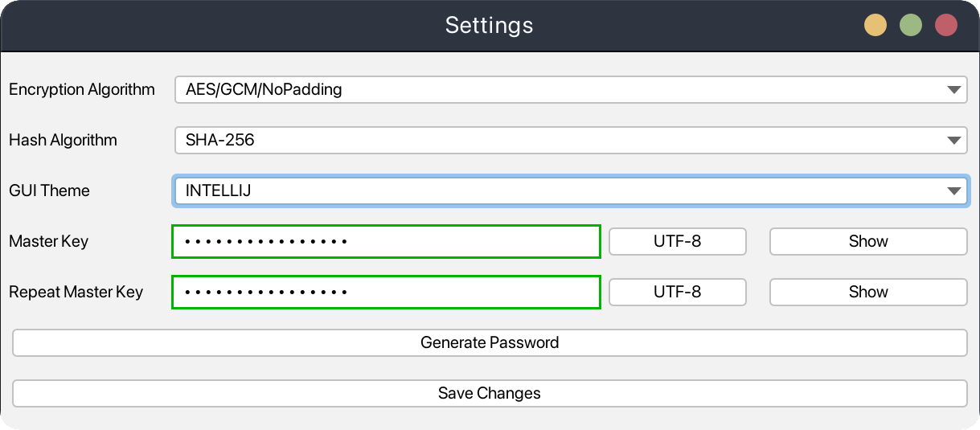The image size is (980, 430).
Task: Click the Repeat Master Key label
Action: coord(76,293)
